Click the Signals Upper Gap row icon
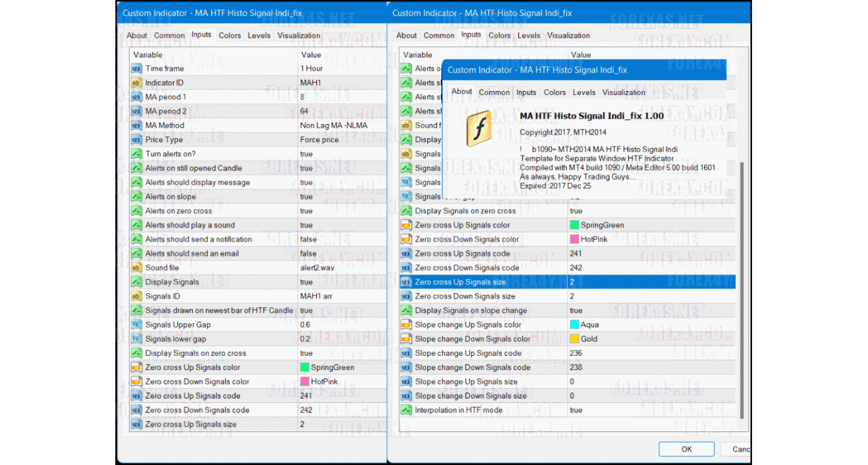Image resolution: width=868 pixels, height=465 pixels. (136, 325)
